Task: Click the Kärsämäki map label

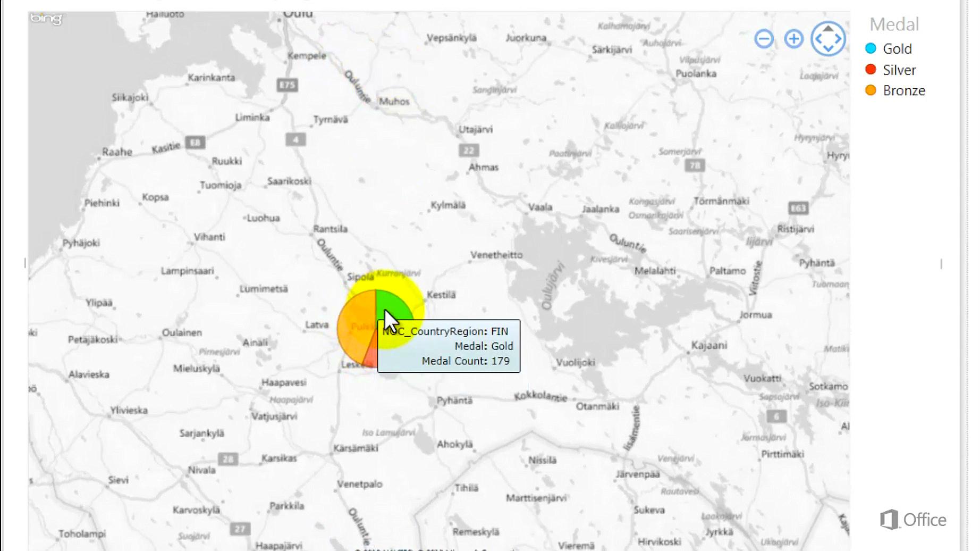Action: click(x=356, y=448)
